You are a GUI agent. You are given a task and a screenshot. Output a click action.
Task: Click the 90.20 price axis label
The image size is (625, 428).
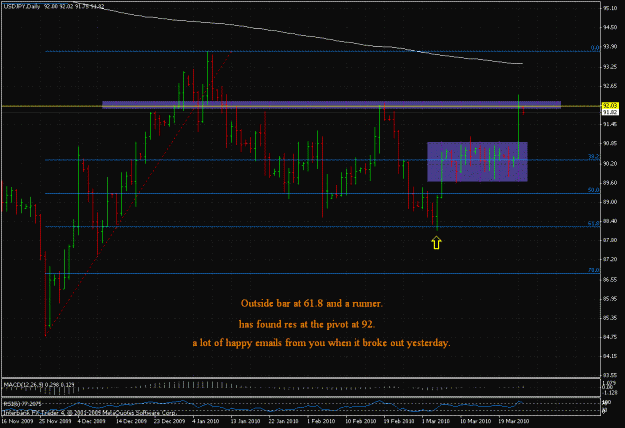610,163
